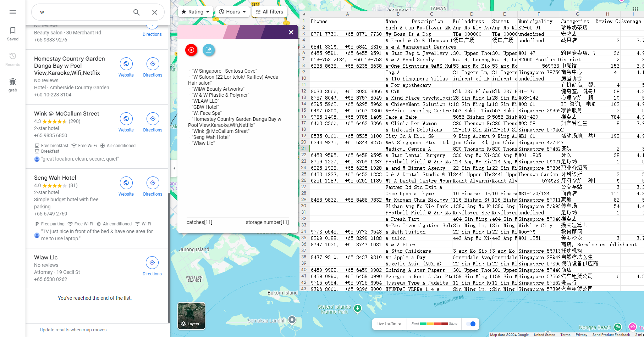Viewport: 644px width, 337px height.
Task: Click Sisters' Islands Marine Park marker
Action: point(358,309)
